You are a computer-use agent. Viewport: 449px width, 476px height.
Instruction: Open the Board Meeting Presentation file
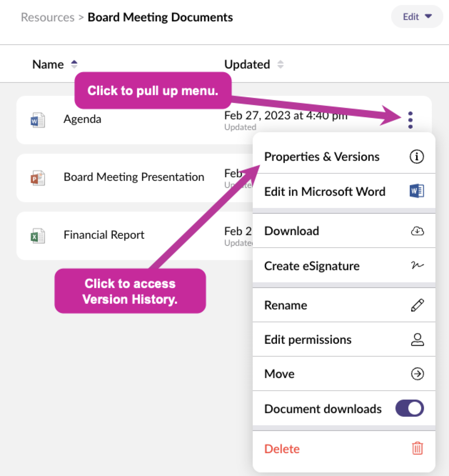[134, 177]
